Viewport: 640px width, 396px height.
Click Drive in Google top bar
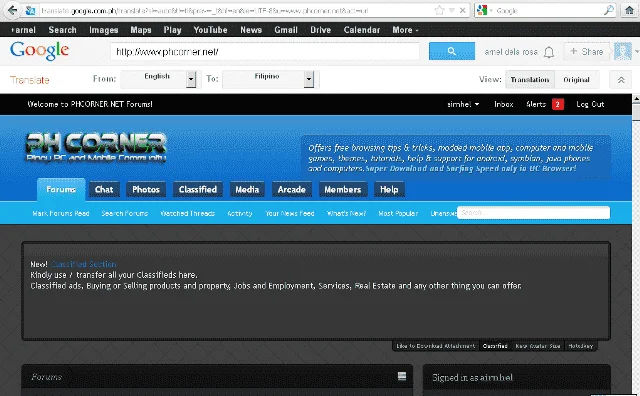click(320, 30)
